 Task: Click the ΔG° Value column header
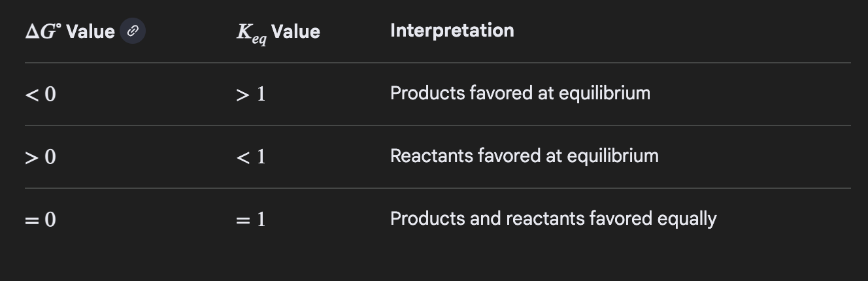(x=70, y=31)
